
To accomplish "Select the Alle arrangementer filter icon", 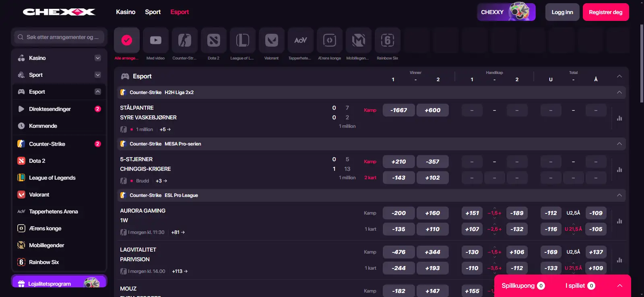I will 127,40.
